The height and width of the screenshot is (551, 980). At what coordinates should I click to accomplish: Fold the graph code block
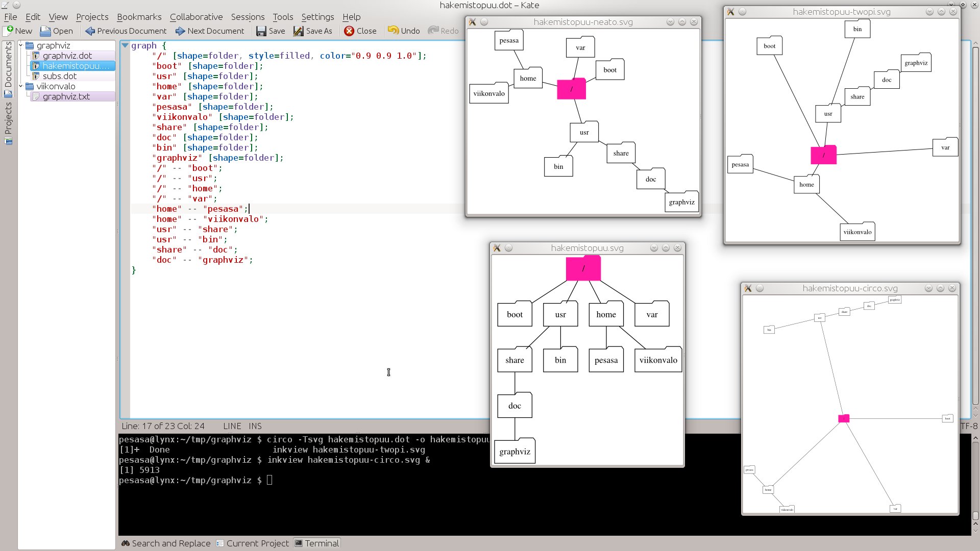[125, 45]
